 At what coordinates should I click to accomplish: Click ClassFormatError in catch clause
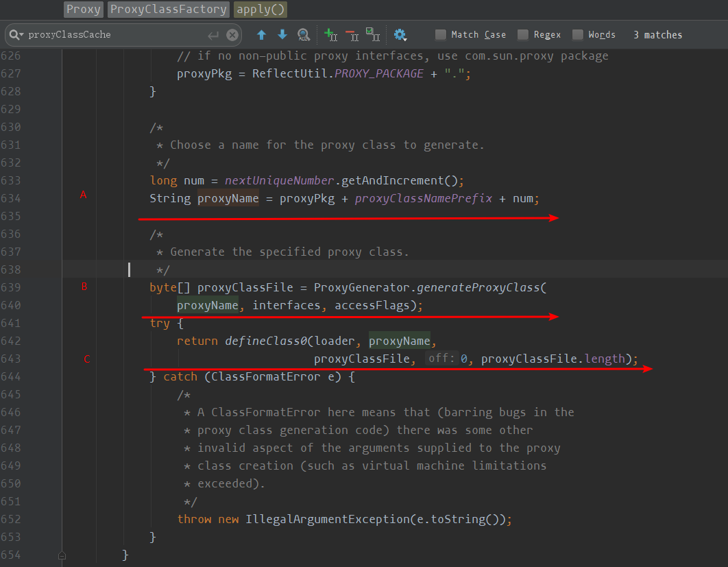[x=266, y=376]
